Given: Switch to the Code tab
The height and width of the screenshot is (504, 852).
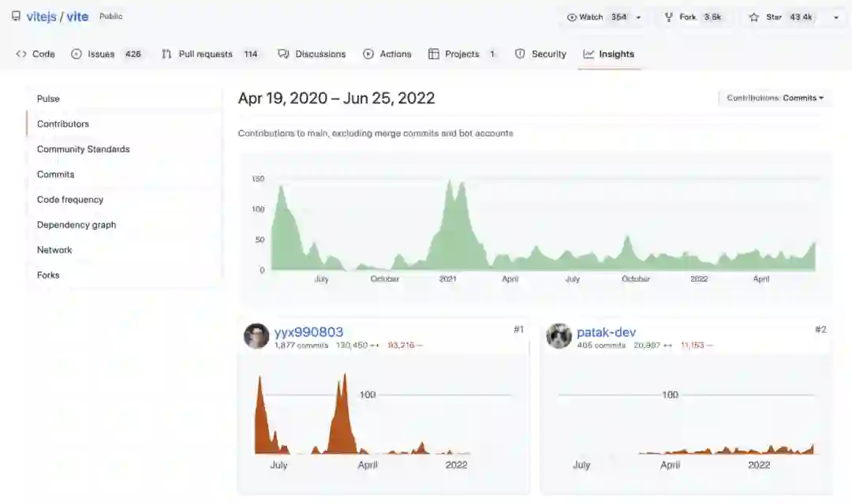Looking at the screenshot, I should point(35,54).
